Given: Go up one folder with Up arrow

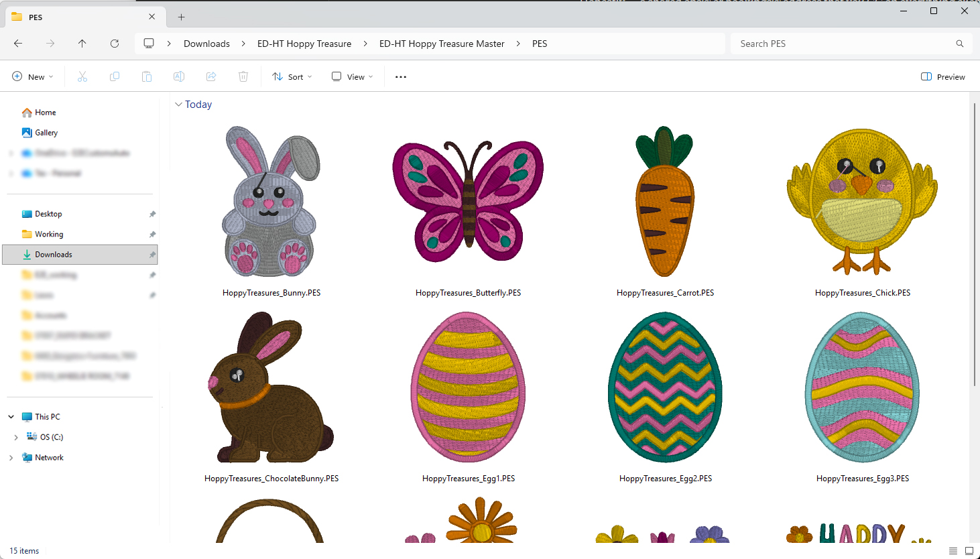Looking at the screenshot, I should 82,44.
